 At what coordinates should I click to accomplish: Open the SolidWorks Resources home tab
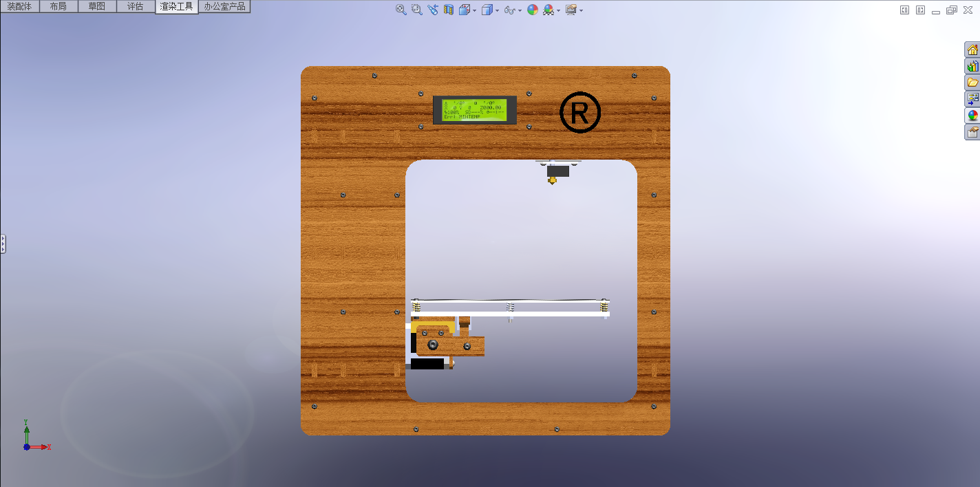point(972,50)
